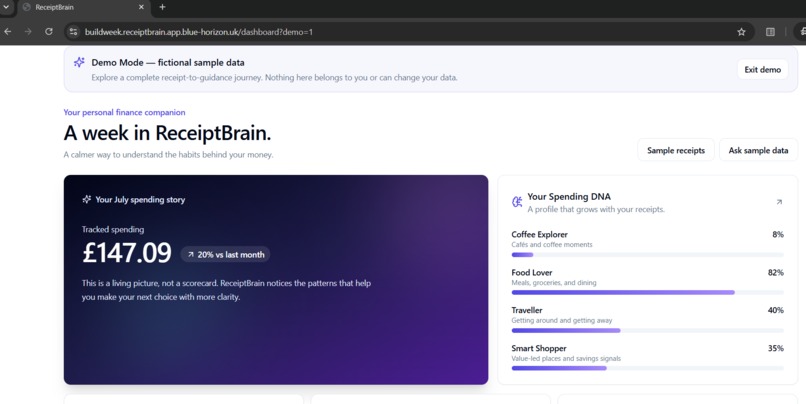
Task: Click 'Demo Mode — fictional sample data' title
Action: (168, 62)
